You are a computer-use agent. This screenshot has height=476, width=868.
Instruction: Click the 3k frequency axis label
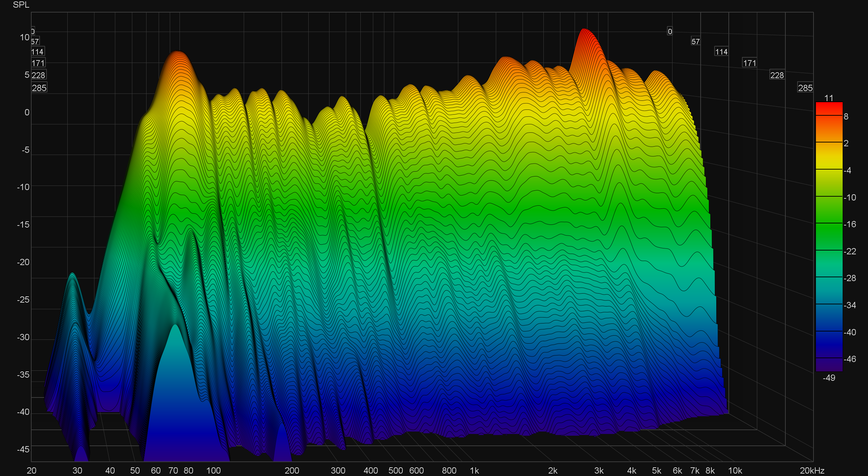coord(599,470)
